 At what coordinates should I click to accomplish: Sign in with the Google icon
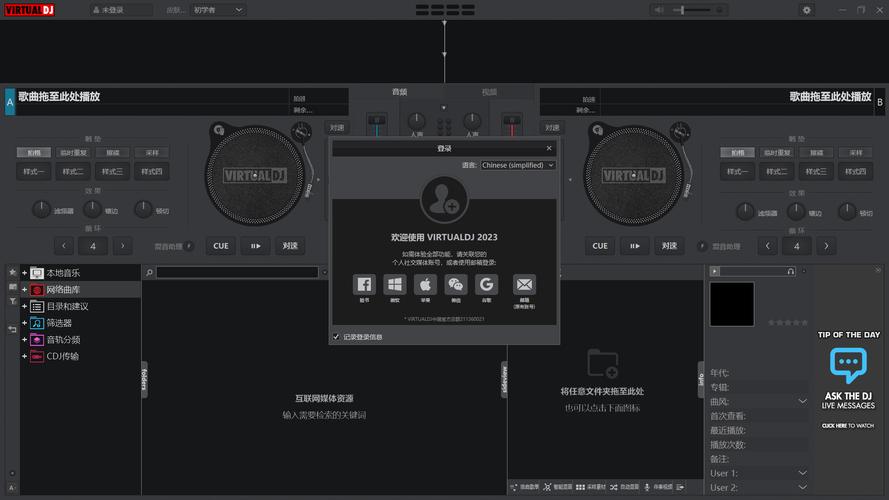tap(486, 285)
